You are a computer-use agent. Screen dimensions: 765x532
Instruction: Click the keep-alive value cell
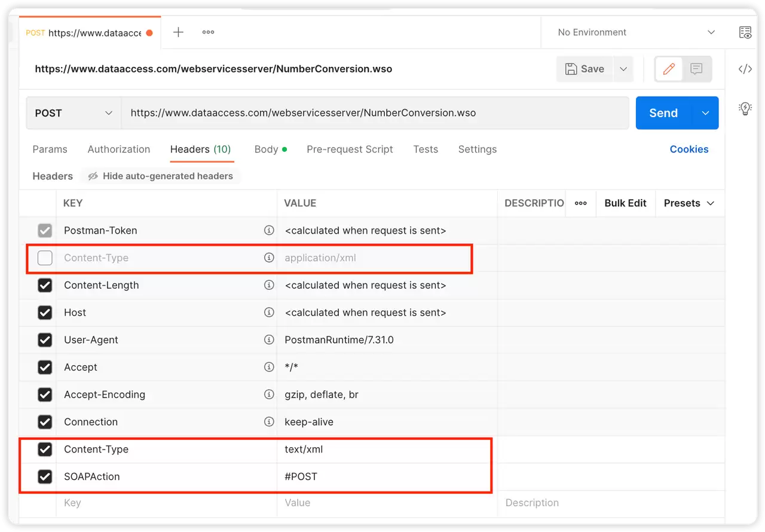[x=387, y=421]
